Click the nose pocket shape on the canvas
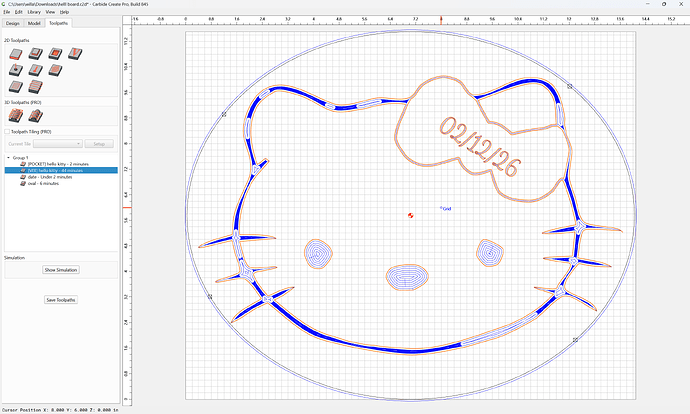This screenshot has height=414, width=690. [407, 277]
